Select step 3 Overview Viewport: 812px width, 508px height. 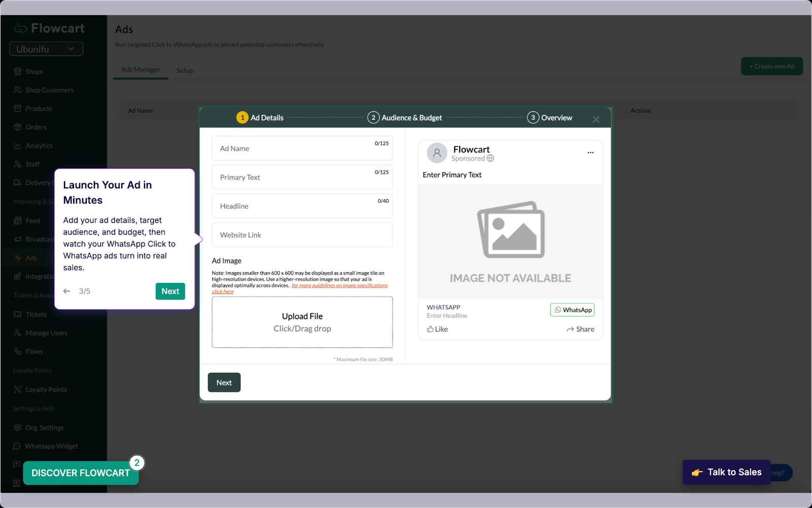point(550,117)
